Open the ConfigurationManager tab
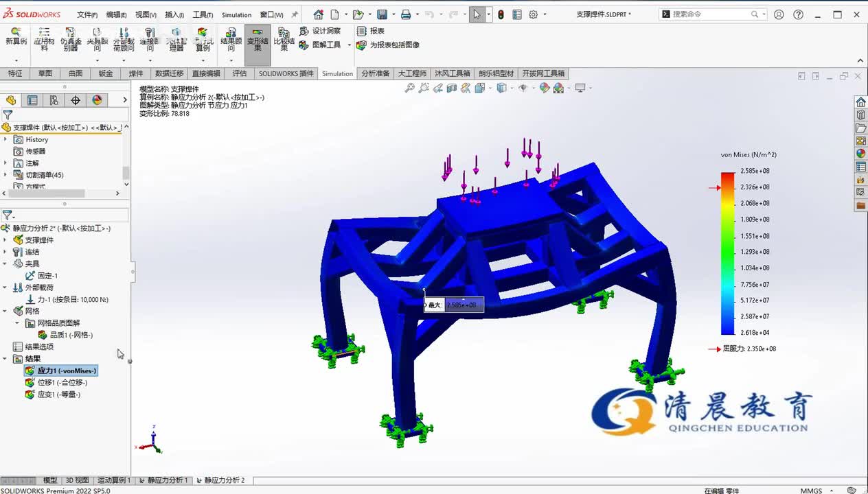Viewport: 868px width, 494px height. 54,100
